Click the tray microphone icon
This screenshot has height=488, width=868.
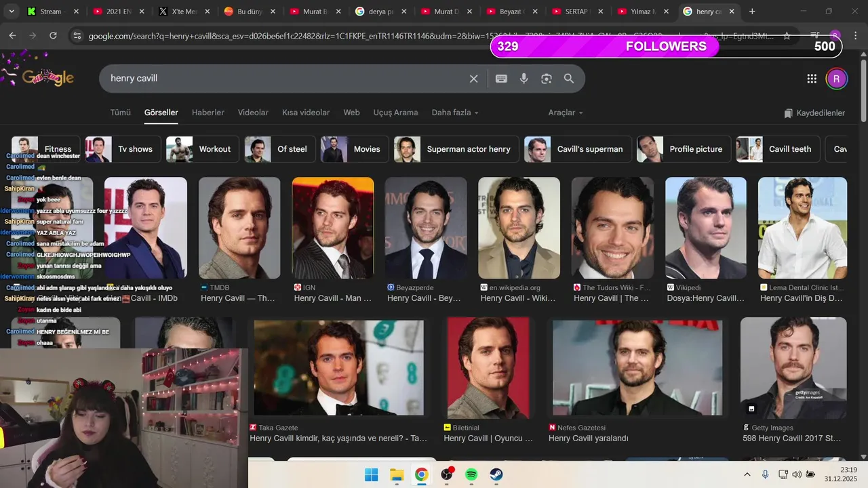[x=766, y=474]
